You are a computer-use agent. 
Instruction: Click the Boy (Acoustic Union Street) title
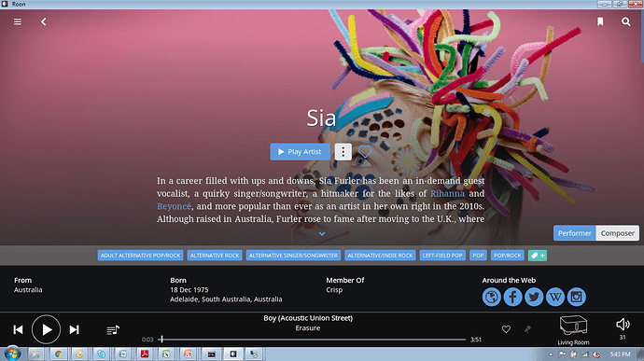click(308, 318)
